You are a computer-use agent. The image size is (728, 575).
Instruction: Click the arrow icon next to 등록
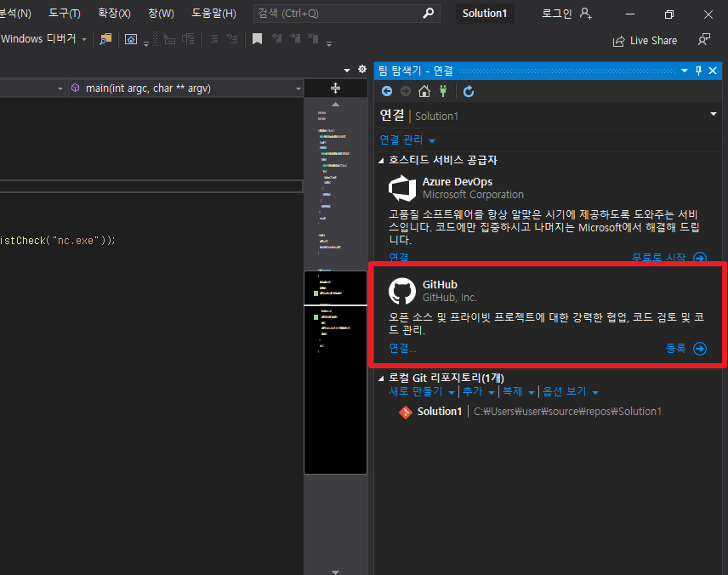point(700,349)
